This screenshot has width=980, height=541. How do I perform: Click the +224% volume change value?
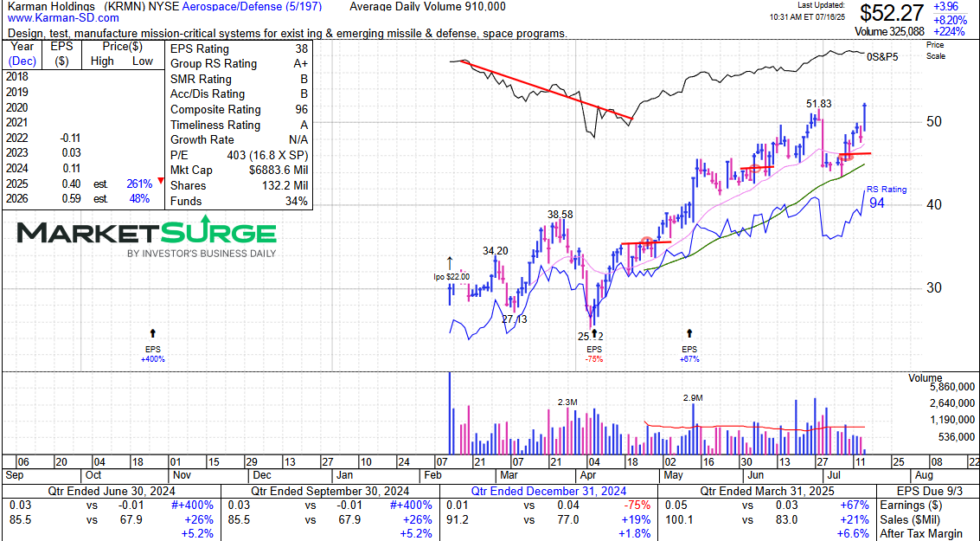(x=948, y=31)
